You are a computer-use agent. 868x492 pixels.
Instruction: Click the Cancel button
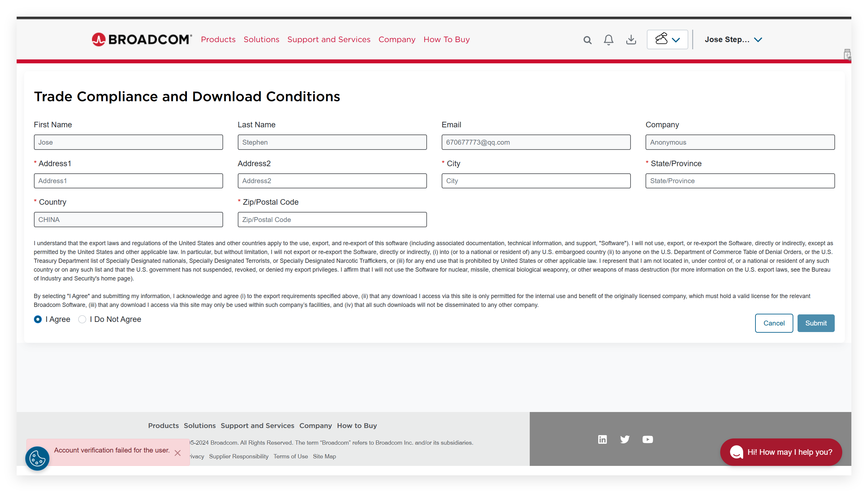(774, 323)
